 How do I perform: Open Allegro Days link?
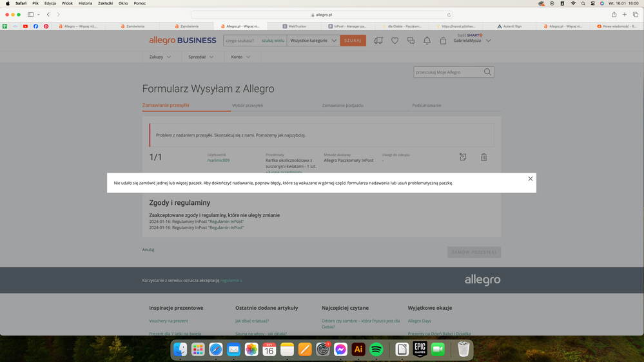pos(419,321)
